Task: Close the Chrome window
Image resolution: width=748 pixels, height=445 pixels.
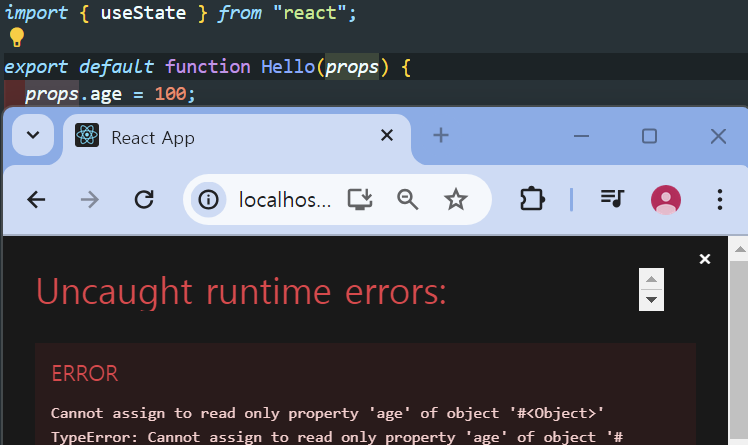Action: [718, 136]
